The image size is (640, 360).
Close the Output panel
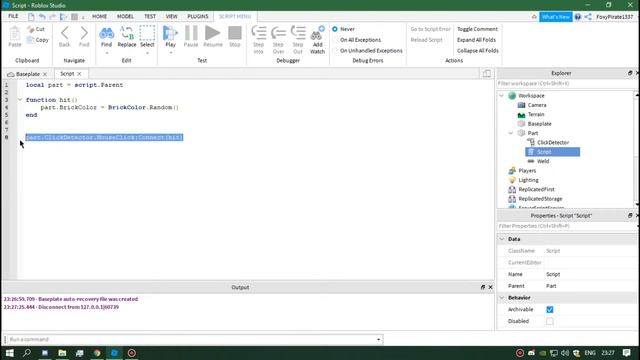click(x=490, y=287)
